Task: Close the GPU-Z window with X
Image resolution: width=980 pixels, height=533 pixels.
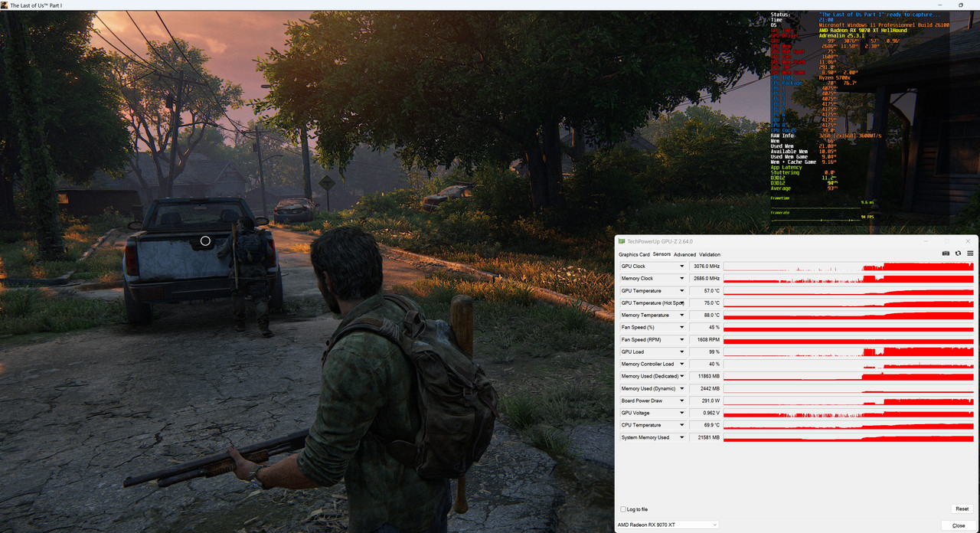Action: (966, 241)
